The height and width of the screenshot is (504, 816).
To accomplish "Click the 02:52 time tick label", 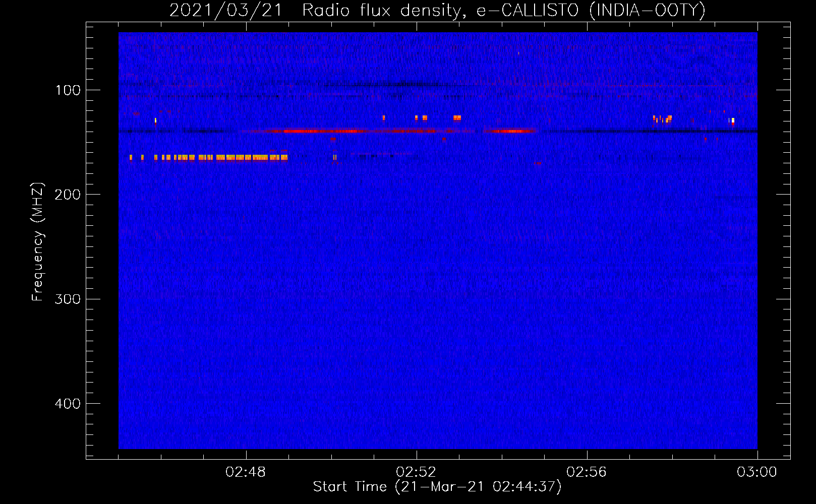I will (416, 472).
